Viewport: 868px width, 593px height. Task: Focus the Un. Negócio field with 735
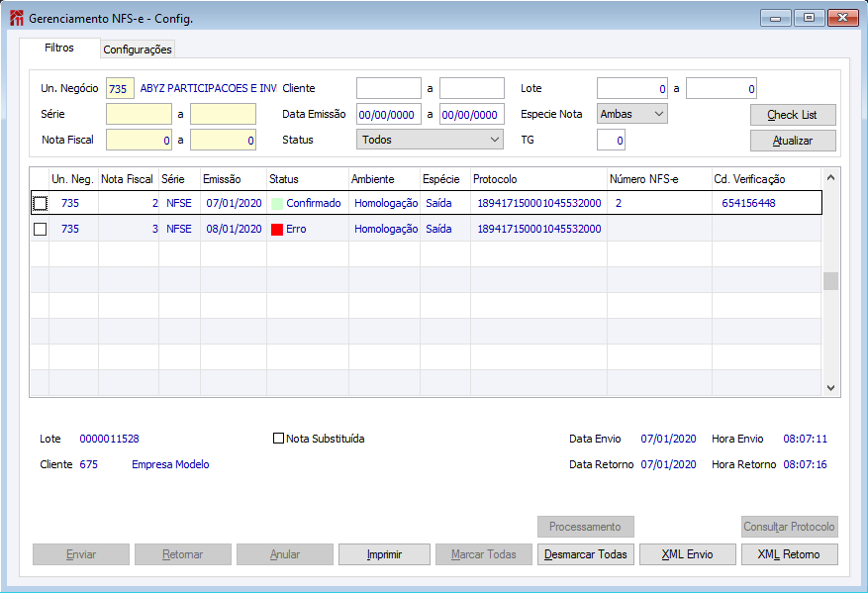pyautogui.click(x=120, y=88)
